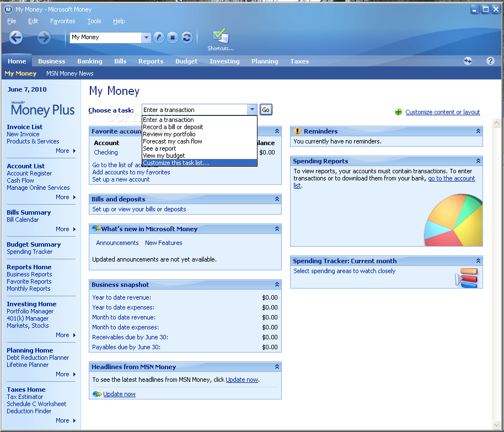The width and height of the screenshot is (504, 432).
Task: Click go to the account list link
Action: tap(451, 178)
